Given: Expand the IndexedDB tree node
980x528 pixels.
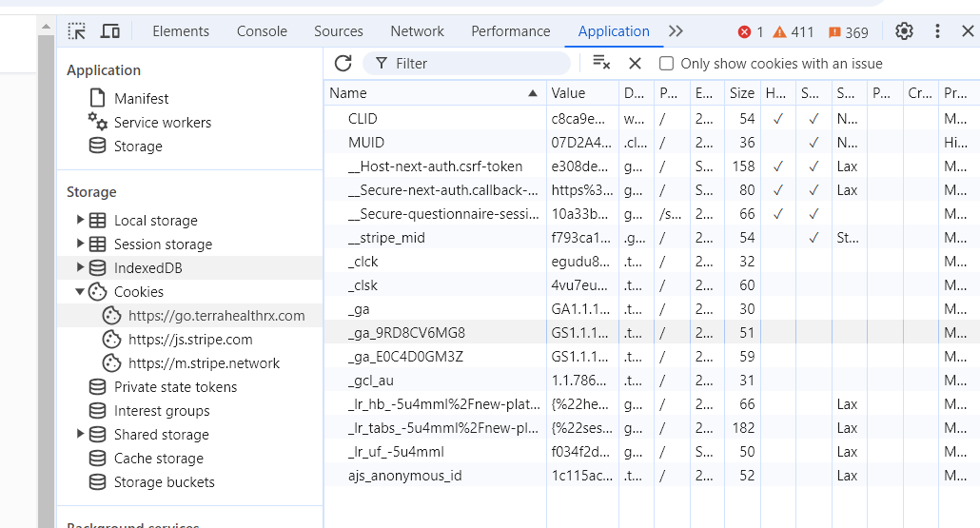Looking at the screenshot, I should pyautogui.click(x=81, y=267).
